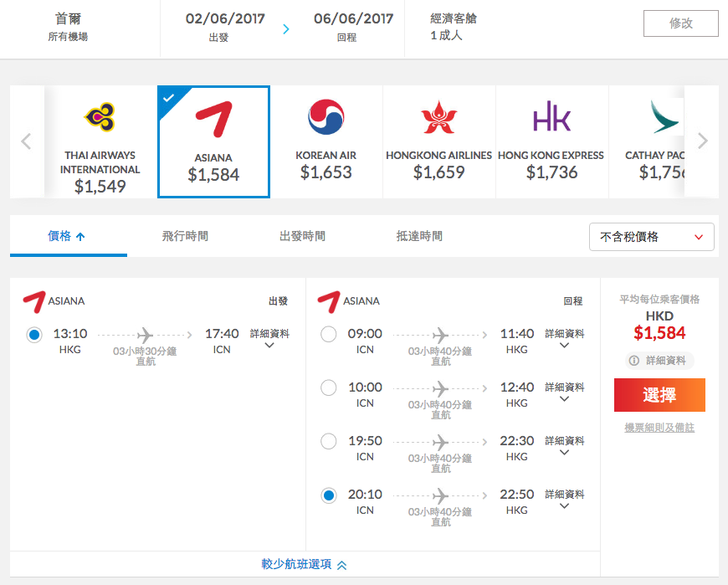
Task: Select the Hong Kong Express logo card
Action: (551, 141)
